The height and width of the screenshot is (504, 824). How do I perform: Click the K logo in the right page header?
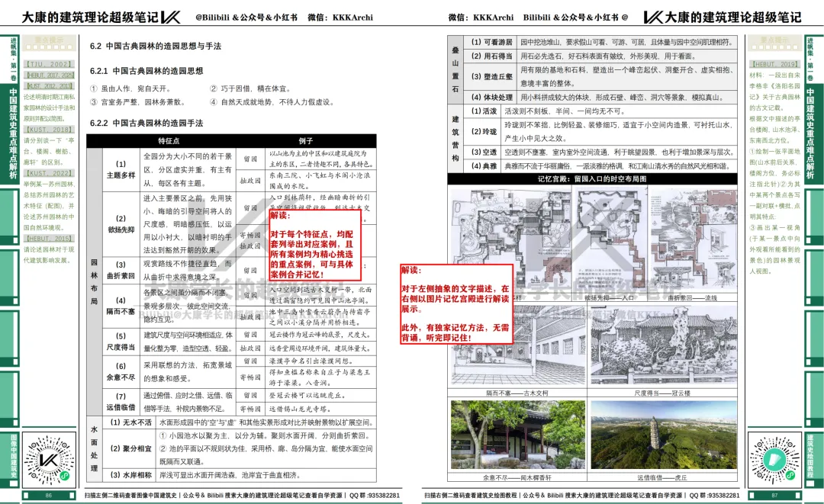(653, 18)
